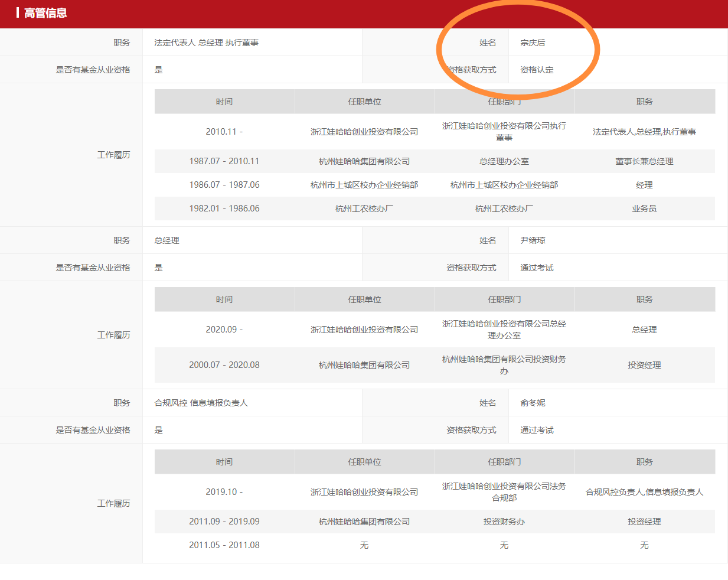The image size is (728, 580).
Task: Select the position text 法定代表人 总经理 执行董事
Action: click(207, 43)
